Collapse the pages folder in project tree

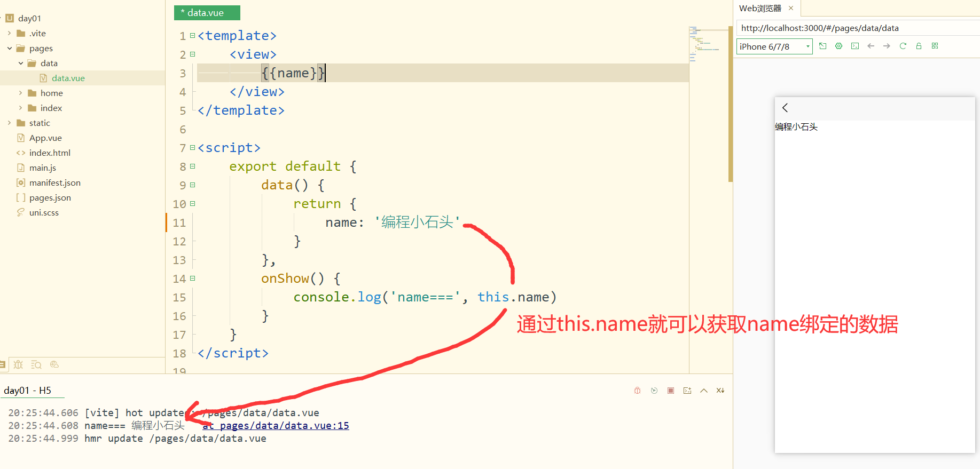(10, 48)
